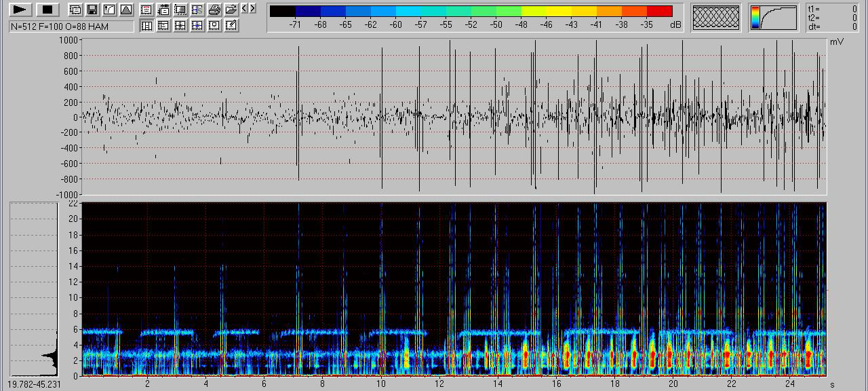Click the red end of the dB color scale
The image size is (868, 391).
click(x=659, y=11)
